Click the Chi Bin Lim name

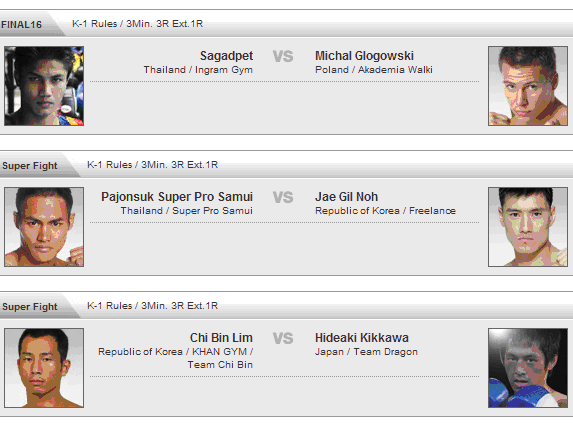click(x=221, y=338)
